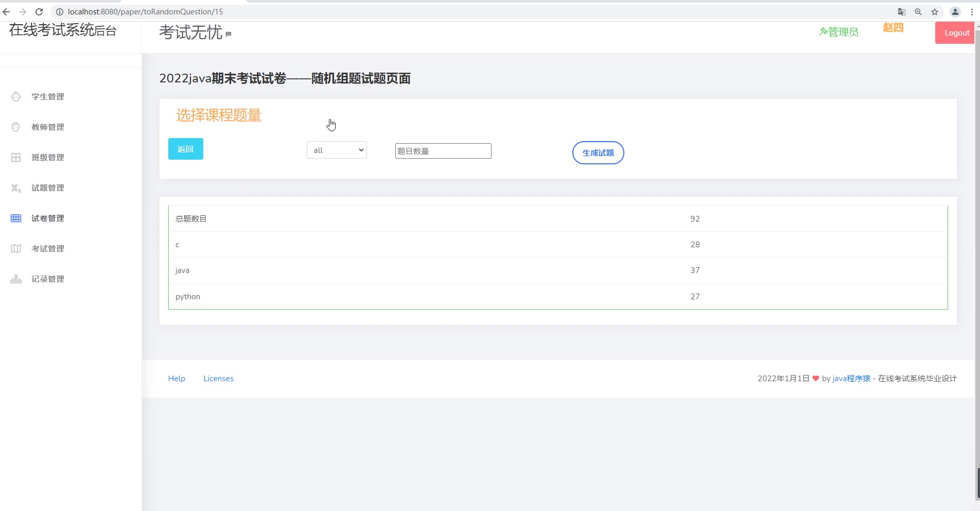This screenshot has height=511, width=980.
Task: Select the count 37 cell
Action: click(x=695, y=270)
